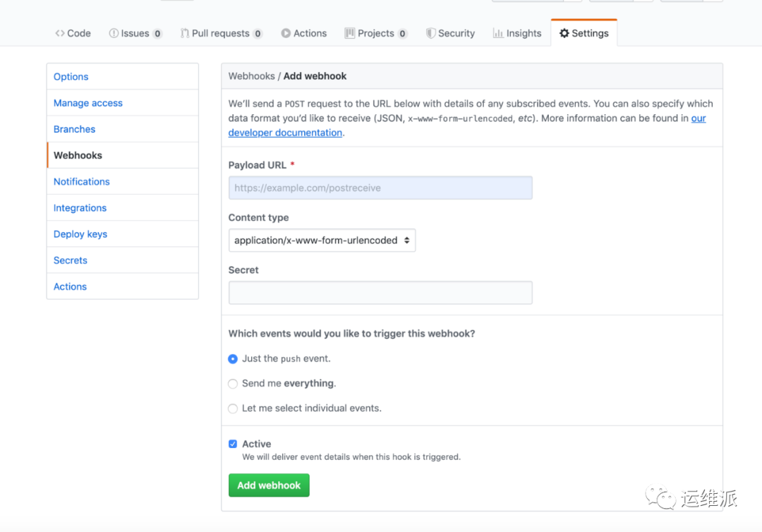Click the Actions play icon

[x=286, y=33]
